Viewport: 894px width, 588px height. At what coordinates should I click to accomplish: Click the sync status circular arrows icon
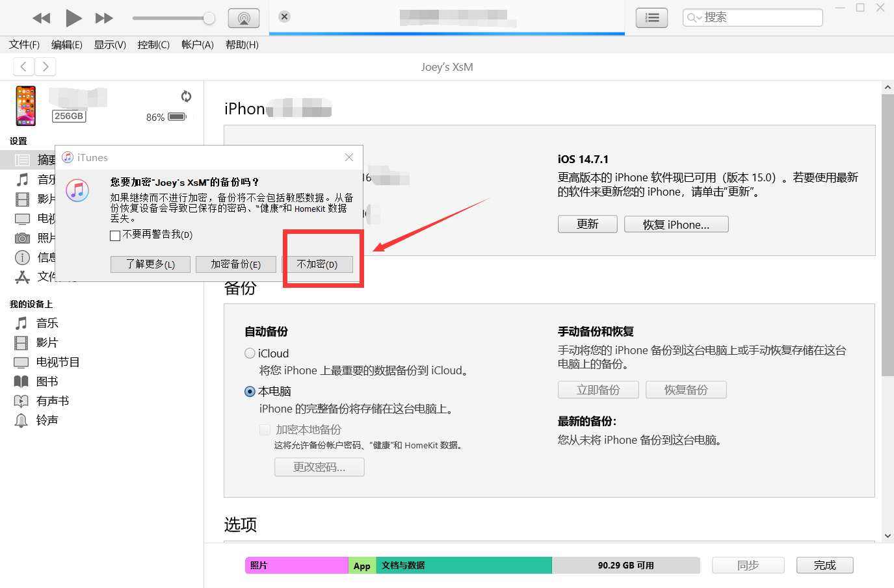point(186,96)
